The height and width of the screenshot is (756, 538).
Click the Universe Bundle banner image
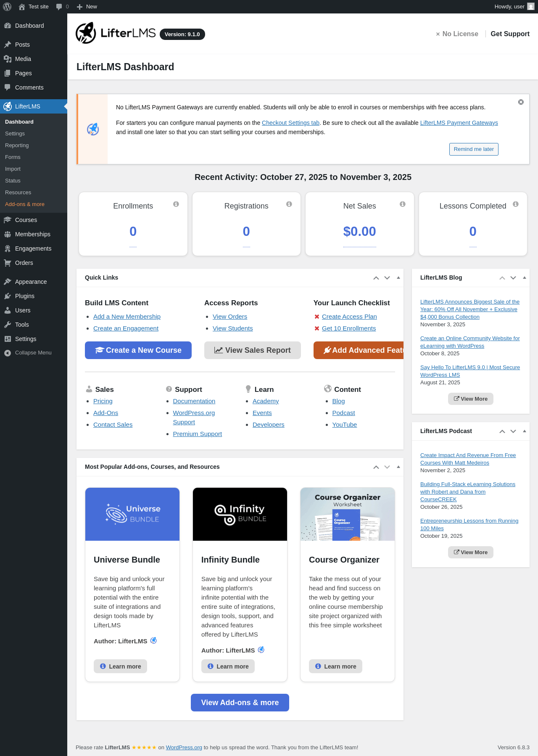pos(132,514)
